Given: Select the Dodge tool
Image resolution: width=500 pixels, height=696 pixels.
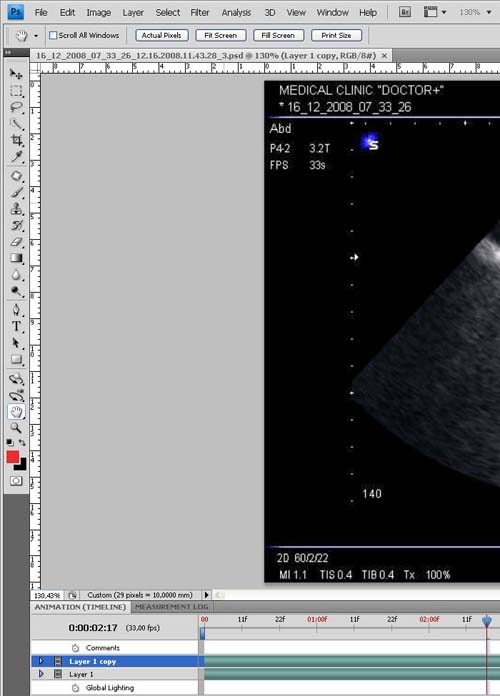Looking at the screenshot, I should (16, 291).
